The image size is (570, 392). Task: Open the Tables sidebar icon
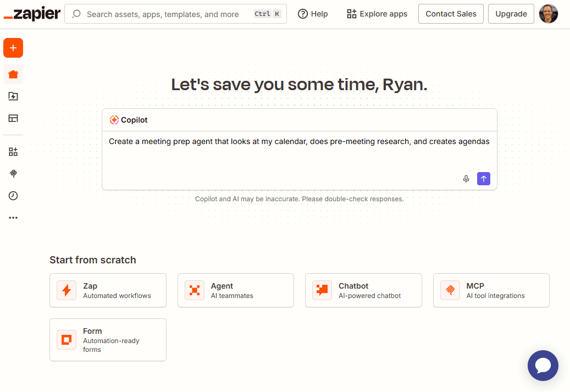click(x=13, y=118)
